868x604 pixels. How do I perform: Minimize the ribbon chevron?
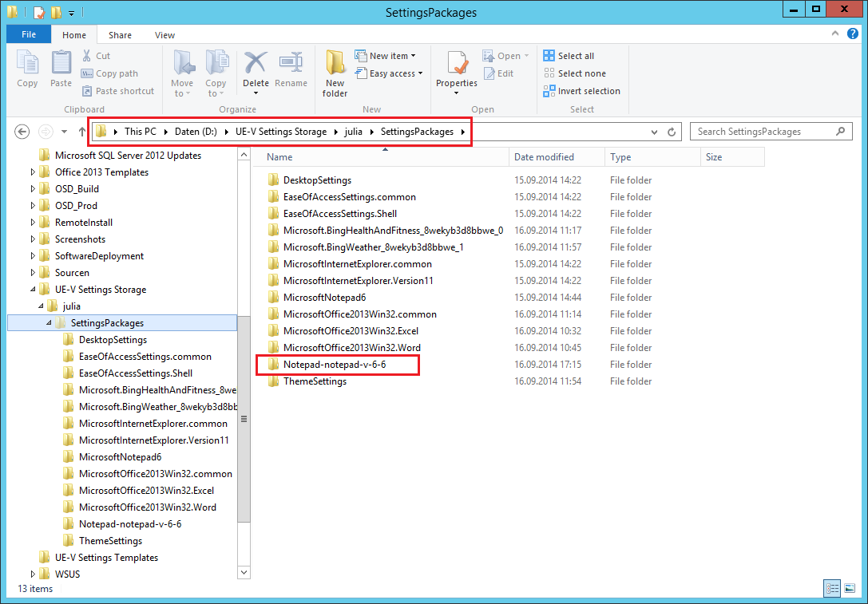coord(835,34)
